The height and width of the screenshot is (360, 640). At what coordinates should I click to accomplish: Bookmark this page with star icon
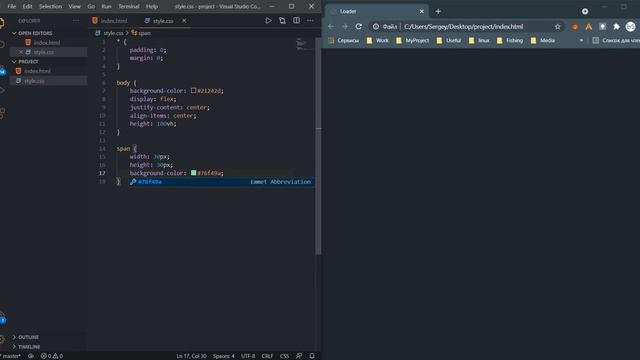(558, 27)
